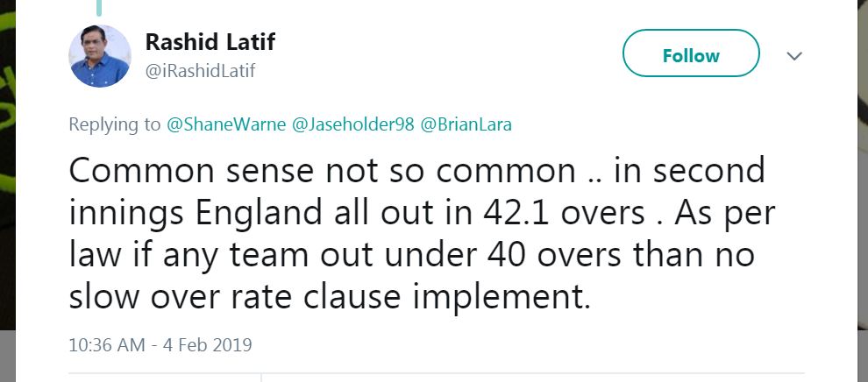
Task: Select the @iRashidLatif handle
Action: click(x=200, y=71)
